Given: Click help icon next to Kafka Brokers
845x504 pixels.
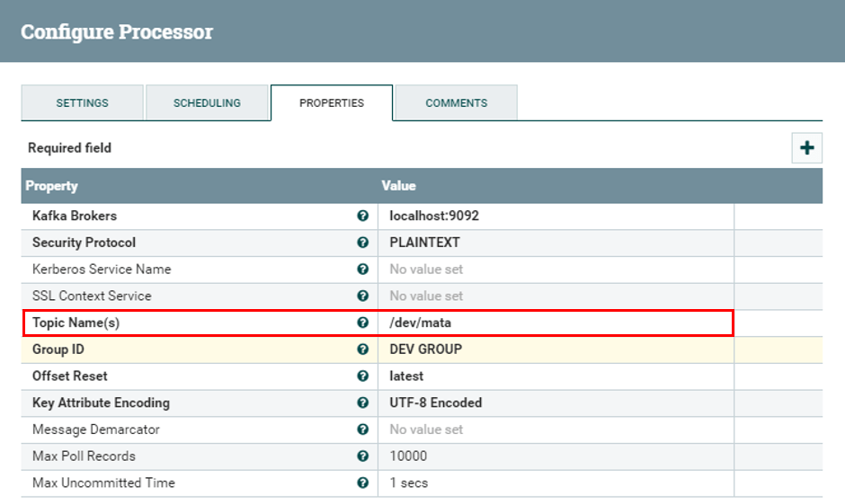Looking at the screenshot, I should 362,217.
